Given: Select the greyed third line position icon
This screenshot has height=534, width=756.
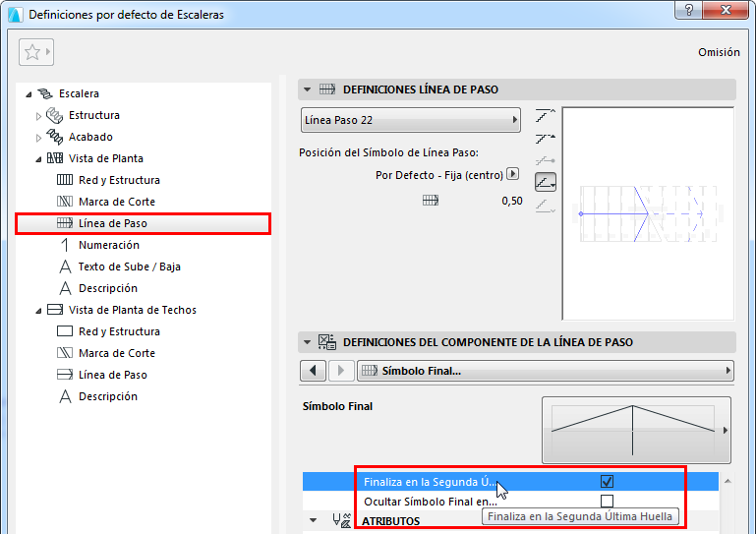Looking at the screenshot, I should point(546,160).
